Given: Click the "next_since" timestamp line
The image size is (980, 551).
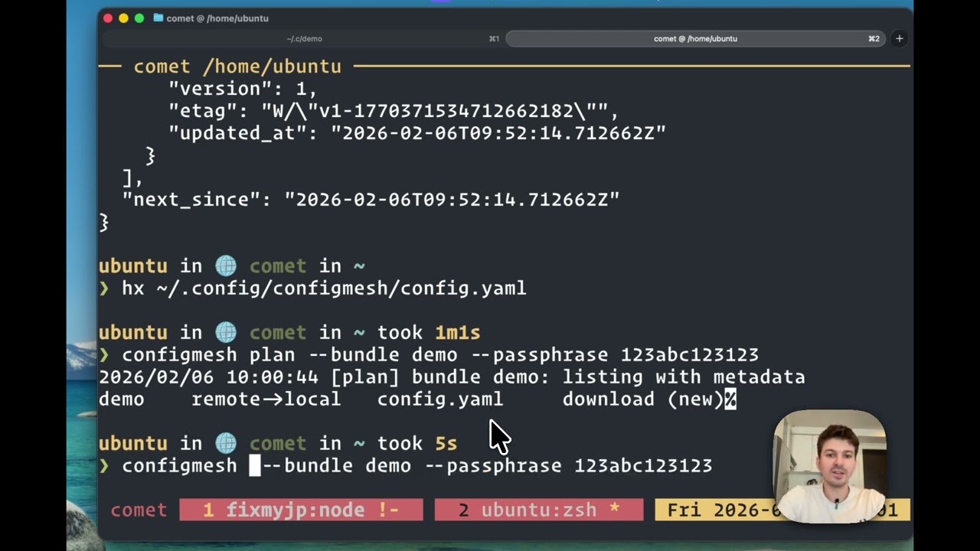Looking at the screenshot, I should click(x=371, y=200).
